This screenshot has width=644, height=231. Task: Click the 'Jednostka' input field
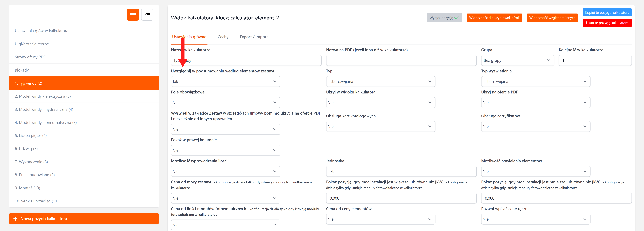pos(401,171)
